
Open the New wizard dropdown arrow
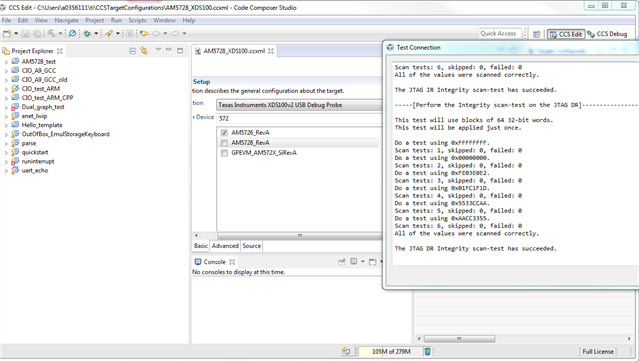pyautogui.click(x=16, y=33)
